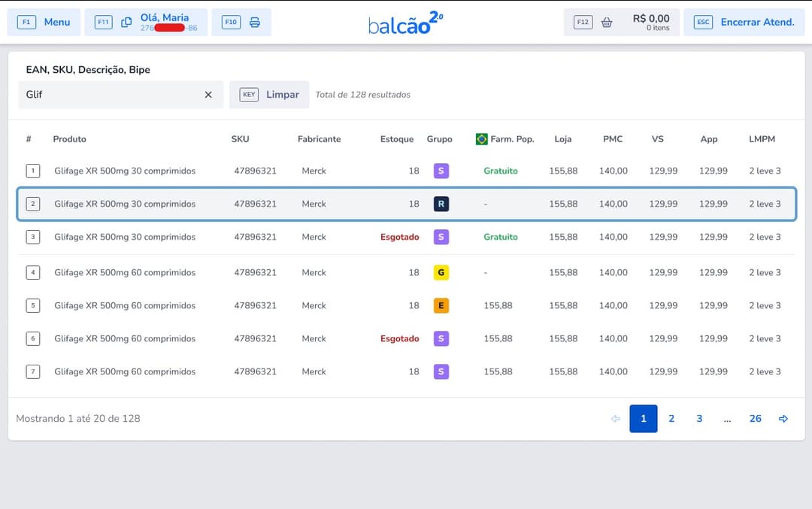Click the Produto column header
The height and width of the screenshot is (509, 812).
[69, 139]
